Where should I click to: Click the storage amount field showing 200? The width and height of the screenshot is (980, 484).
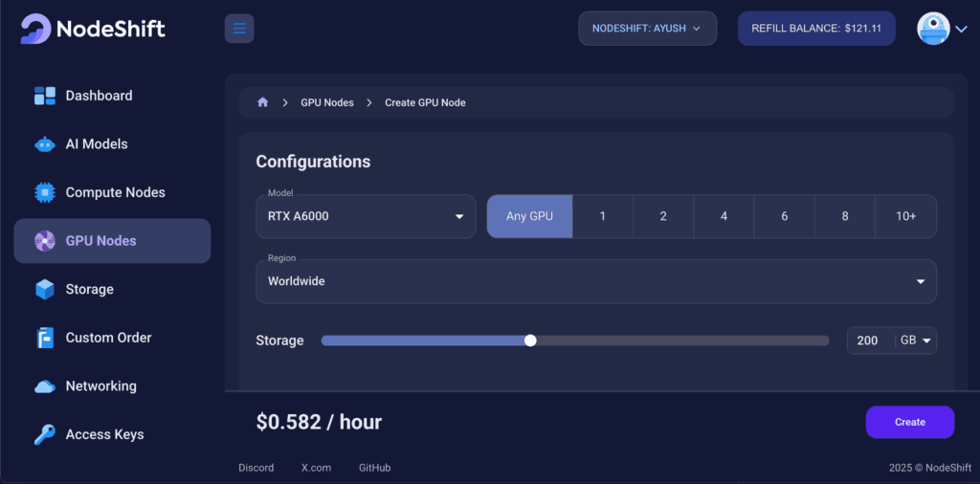(869, 341)
